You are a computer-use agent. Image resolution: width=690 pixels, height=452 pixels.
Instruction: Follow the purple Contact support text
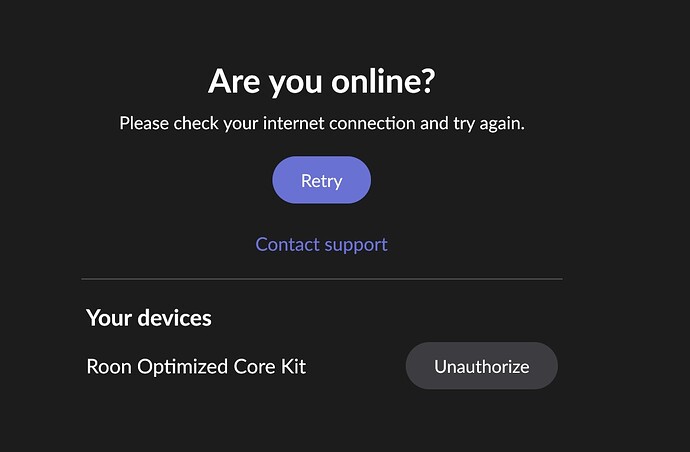click(321, 244)
